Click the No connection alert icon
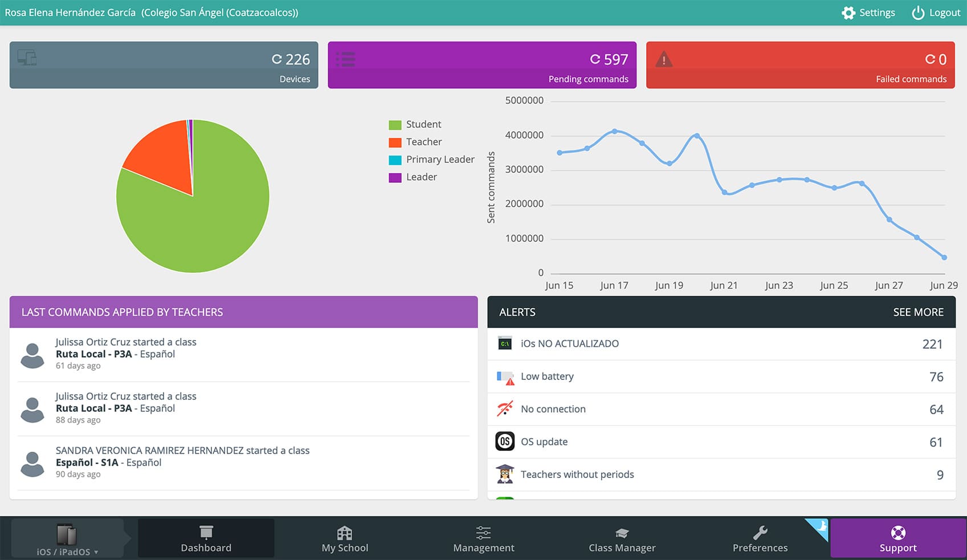Screen dimensions: 967x560 pyautogui.click(x=505, y=409)
